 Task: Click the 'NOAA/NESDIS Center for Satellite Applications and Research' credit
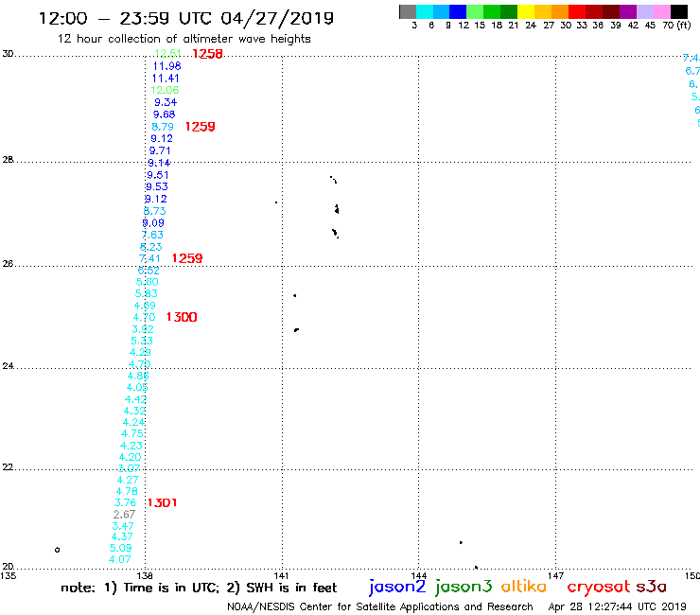(380, 607)
